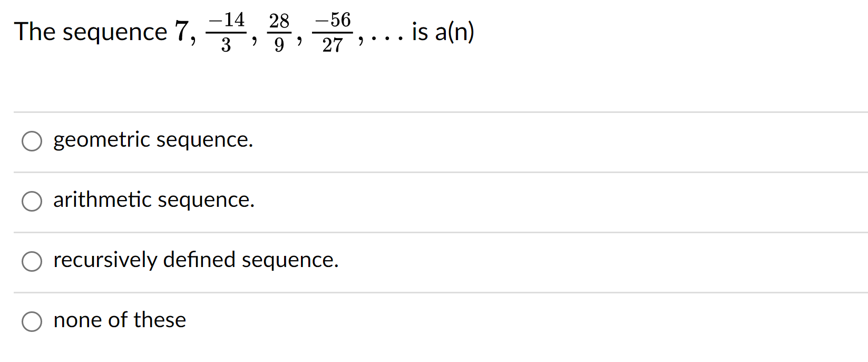868x362 pixels.
Task: Click the geometric sequence option text
Action: point(153,140)
